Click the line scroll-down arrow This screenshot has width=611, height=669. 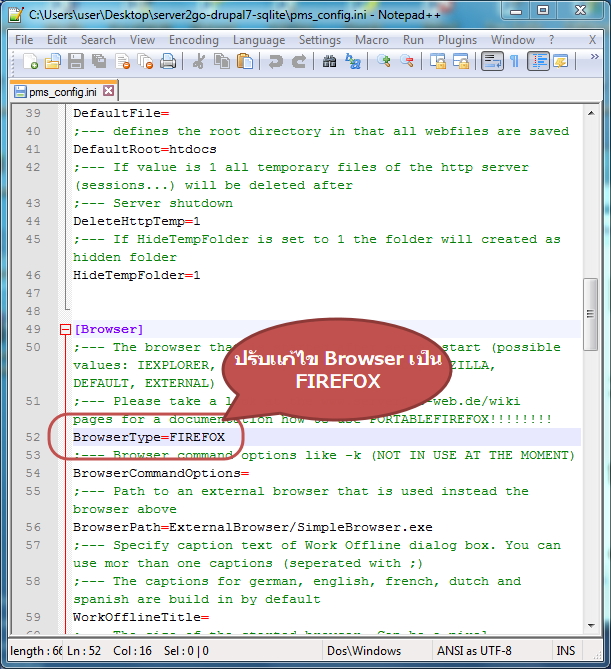591,625
